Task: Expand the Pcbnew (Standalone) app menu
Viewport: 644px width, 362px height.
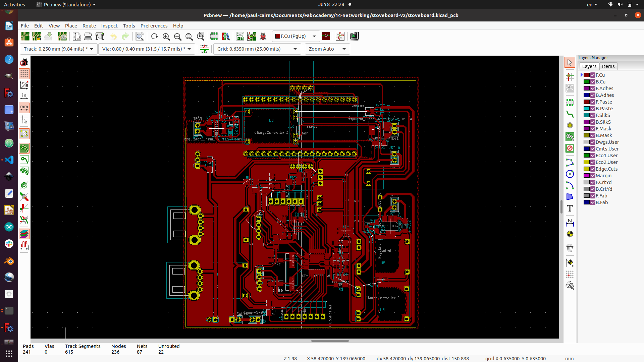Action: tap(66, 4)
